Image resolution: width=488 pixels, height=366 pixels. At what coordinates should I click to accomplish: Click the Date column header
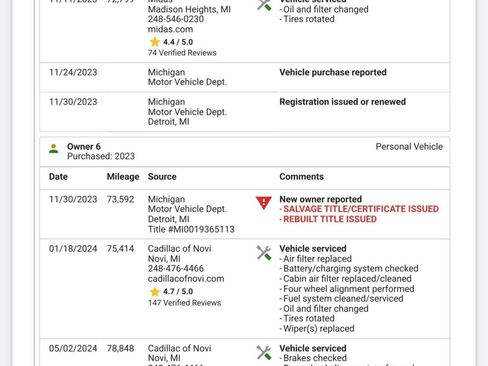click(58, 177)
